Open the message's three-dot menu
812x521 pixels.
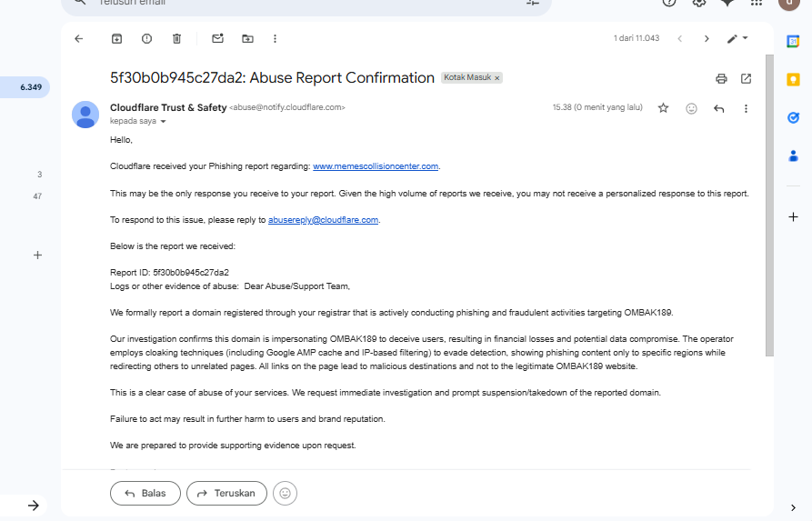click(746, 108)
